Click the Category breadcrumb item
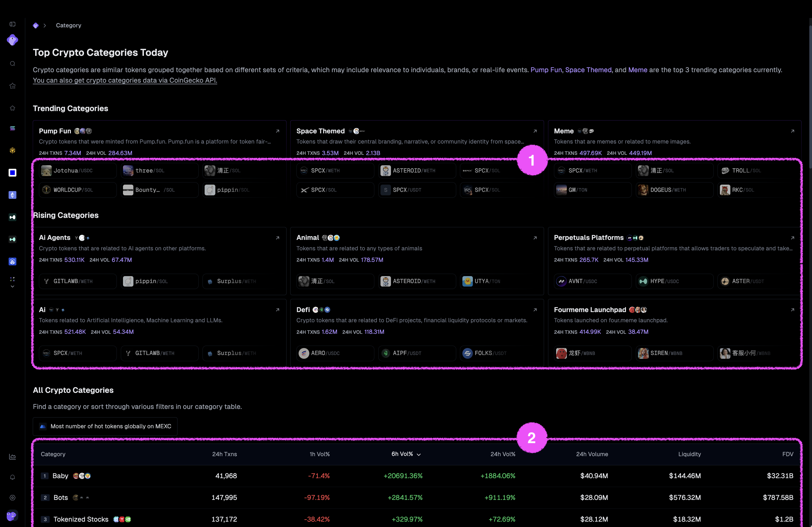 [68, 25]
